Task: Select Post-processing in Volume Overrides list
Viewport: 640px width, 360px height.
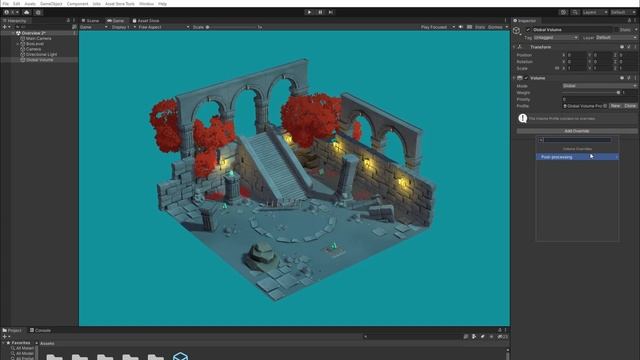Action: click(577, 157)
